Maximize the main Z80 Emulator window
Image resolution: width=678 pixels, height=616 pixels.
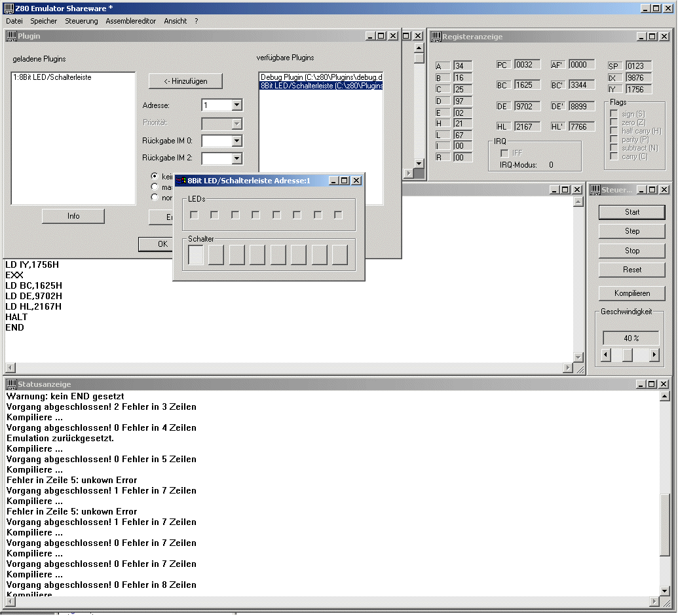point(656,9)
